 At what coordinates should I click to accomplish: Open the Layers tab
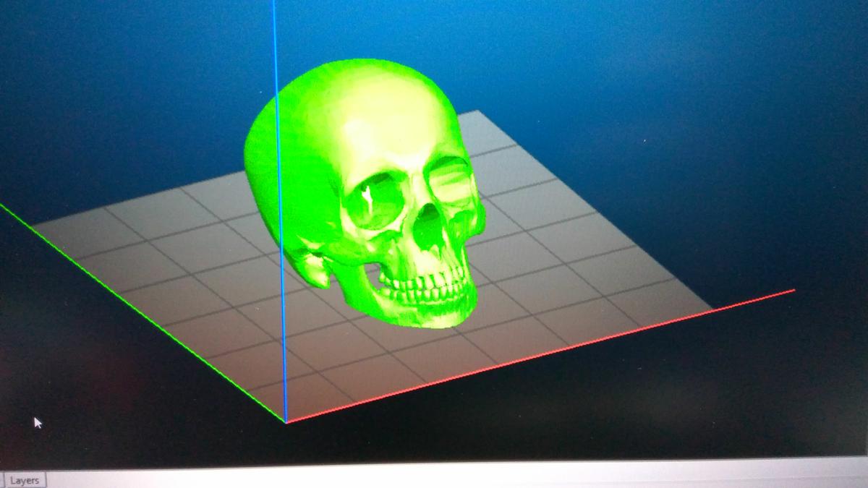pyautogui.click(x=24, y=480)
